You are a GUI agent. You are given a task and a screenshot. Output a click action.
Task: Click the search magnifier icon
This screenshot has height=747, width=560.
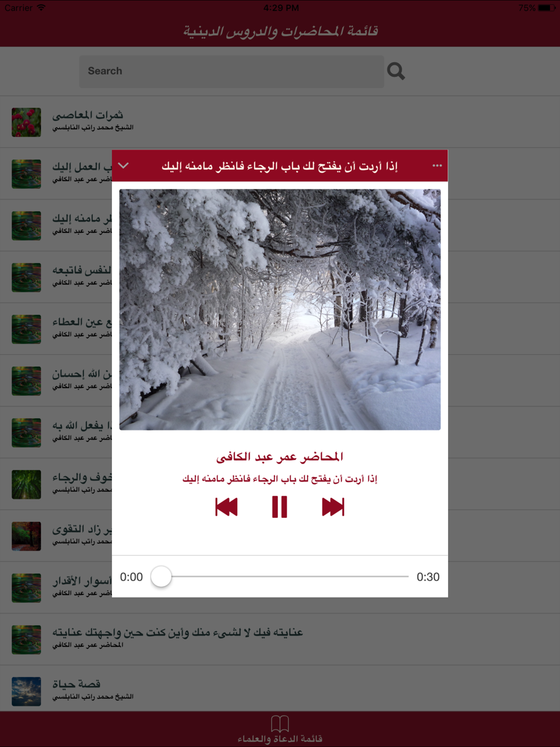tap(396, 71)
